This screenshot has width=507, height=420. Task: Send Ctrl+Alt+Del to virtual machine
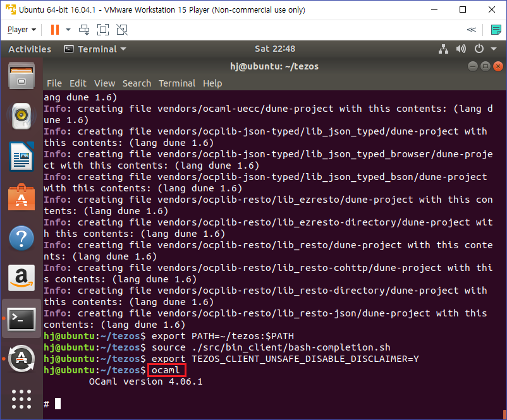click(x=84, y=30)
